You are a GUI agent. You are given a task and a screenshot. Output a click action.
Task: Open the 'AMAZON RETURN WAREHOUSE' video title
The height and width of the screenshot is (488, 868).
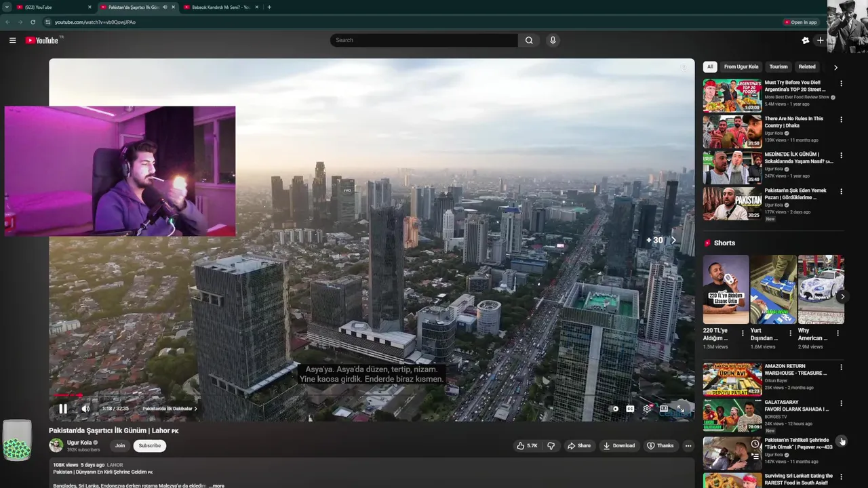click(x=795, y=369)
